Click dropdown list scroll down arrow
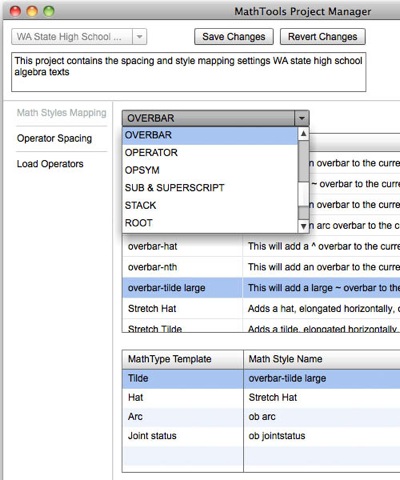400x480 pixels. coord(303,226)
